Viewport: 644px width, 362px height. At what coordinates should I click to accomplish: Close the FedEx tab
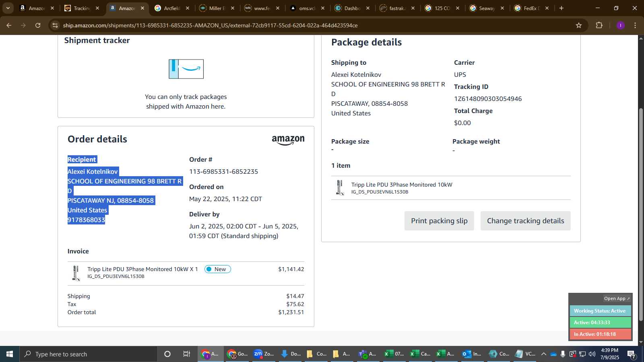[x=547, y=8]
